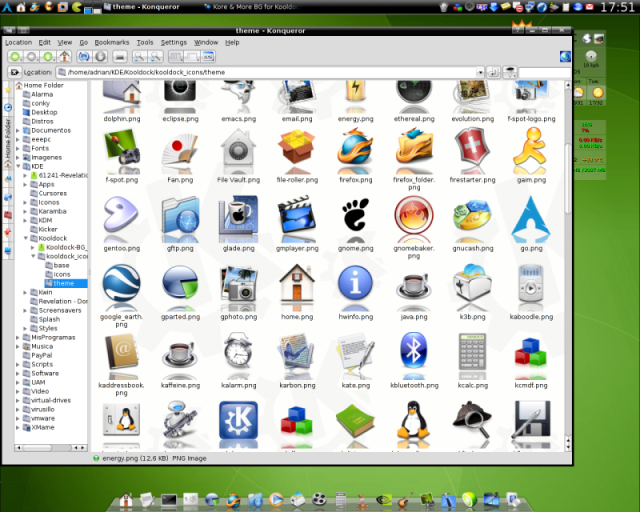Open the Location bar history dropdown
640x512 pixels.
(x=480, y=72)
